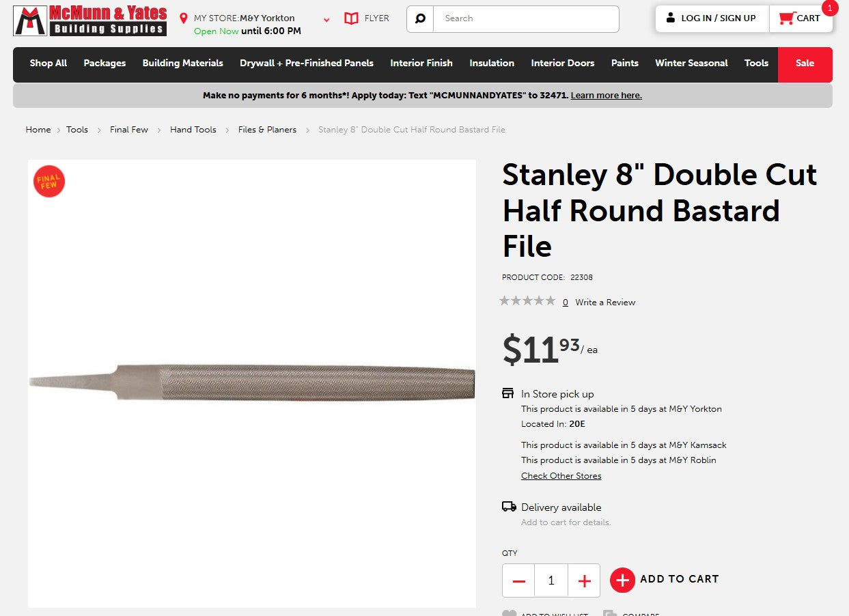The height and width of the screenshot is (616, 849).
Task: Click the McMunn & Yates logo
Action: 89,20
